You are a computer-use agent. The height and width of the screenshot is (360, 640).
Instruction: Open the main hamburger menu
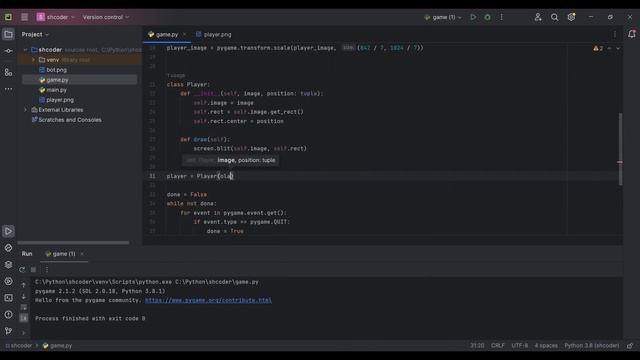(x=24, y=17)
